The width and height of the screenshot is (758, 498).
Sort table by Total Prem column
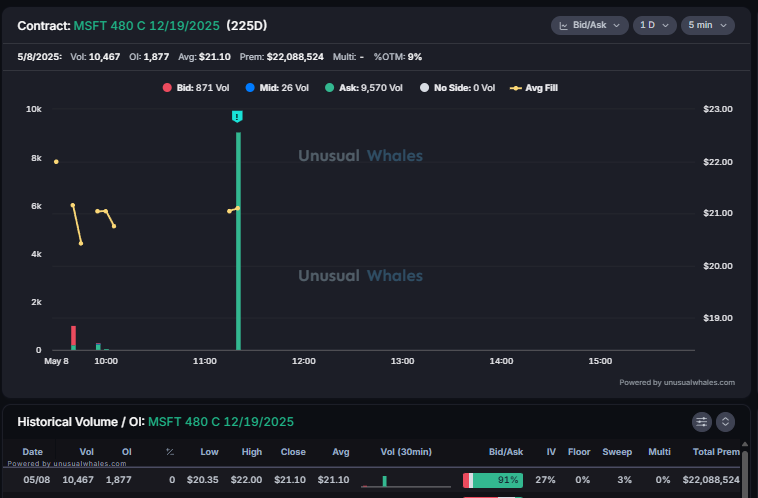coord(716,452)
